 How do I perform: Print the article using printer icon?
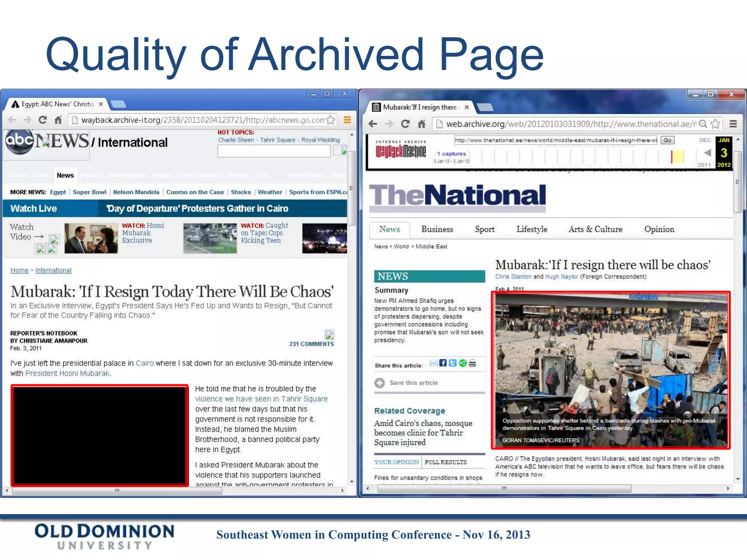pyautogui.click(x=472, y=363)
